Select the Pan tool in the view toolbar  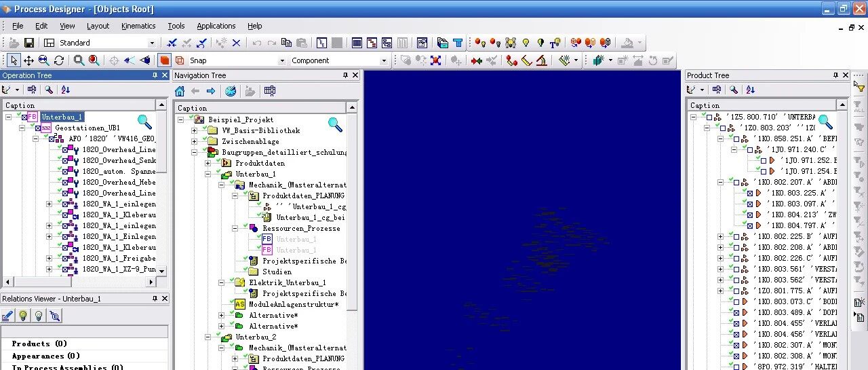(x=28, y=60)
